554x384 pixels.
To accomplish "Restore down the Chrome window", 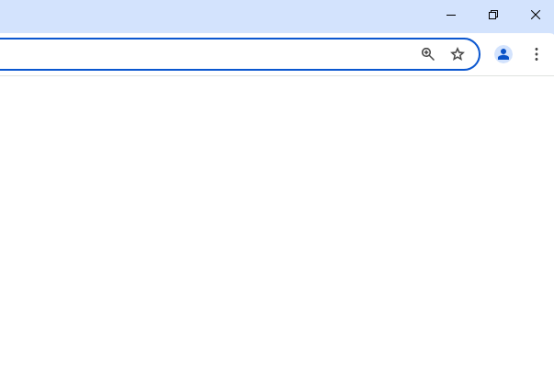I will (493, 15).
